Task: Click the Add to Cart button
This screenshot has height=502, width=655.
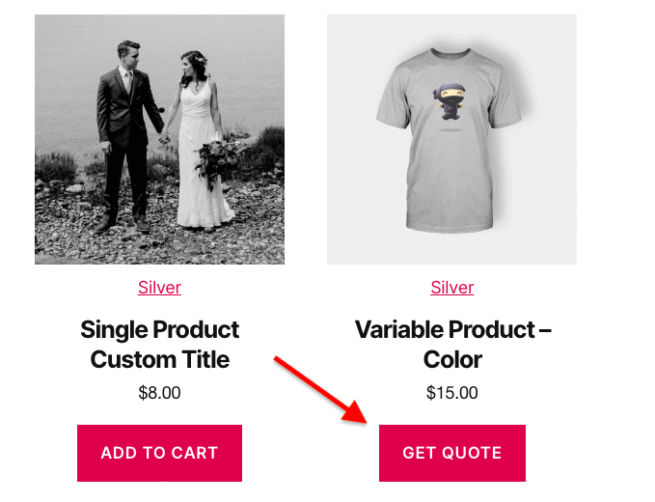Action: coord(159,453)
